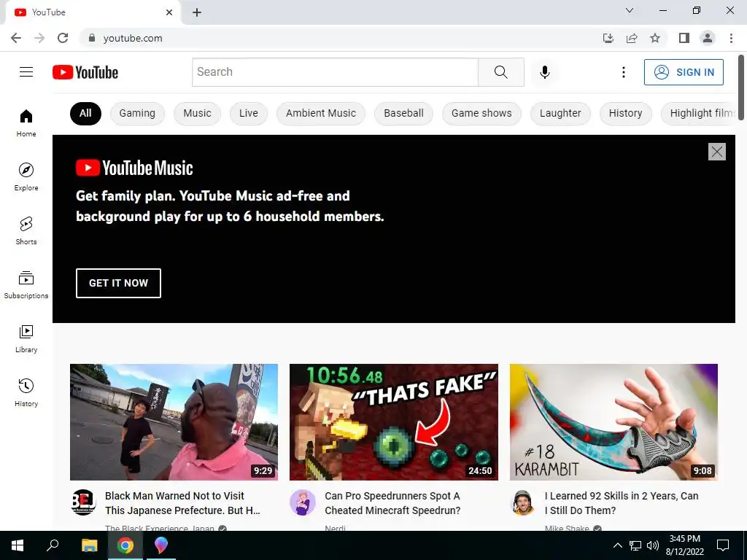Select the All filter chip
The height and width of the screenshot is (560, 747).
click(x=85, y=113)
